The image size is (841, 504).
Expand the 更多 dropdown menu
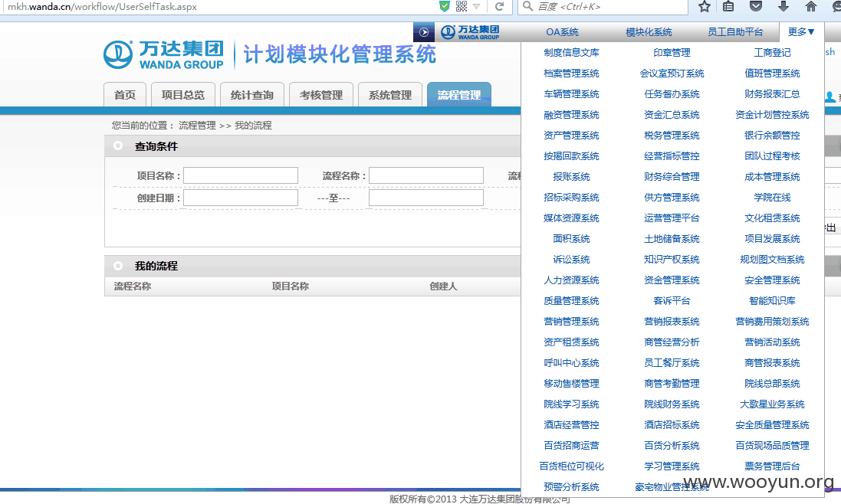coord(801,32)
